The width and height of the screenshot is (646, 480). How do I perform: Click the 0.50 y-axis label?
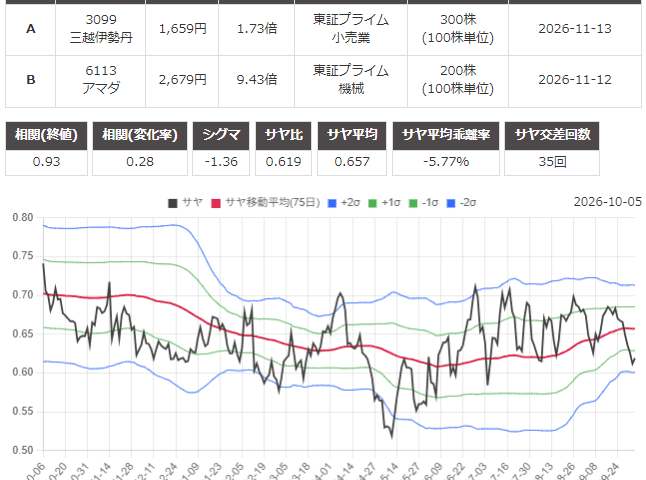coord(23,450)
